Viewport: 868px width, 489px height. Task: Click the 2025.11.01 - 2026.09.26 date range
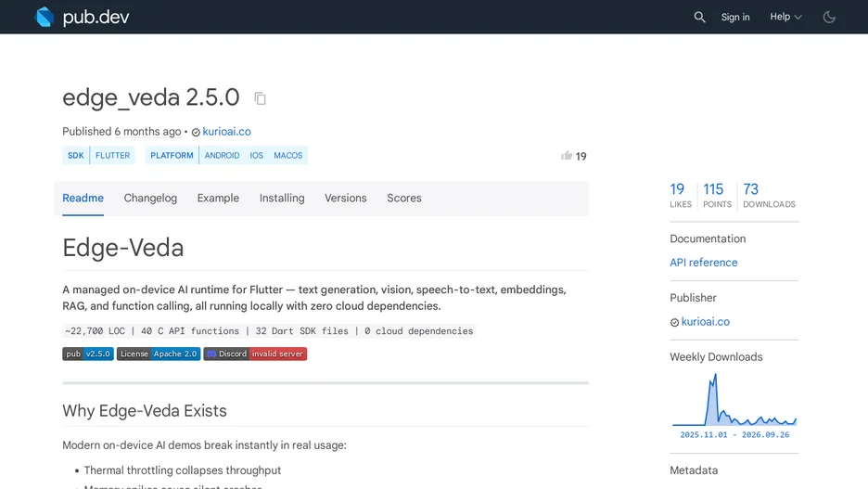coord(734,435)
